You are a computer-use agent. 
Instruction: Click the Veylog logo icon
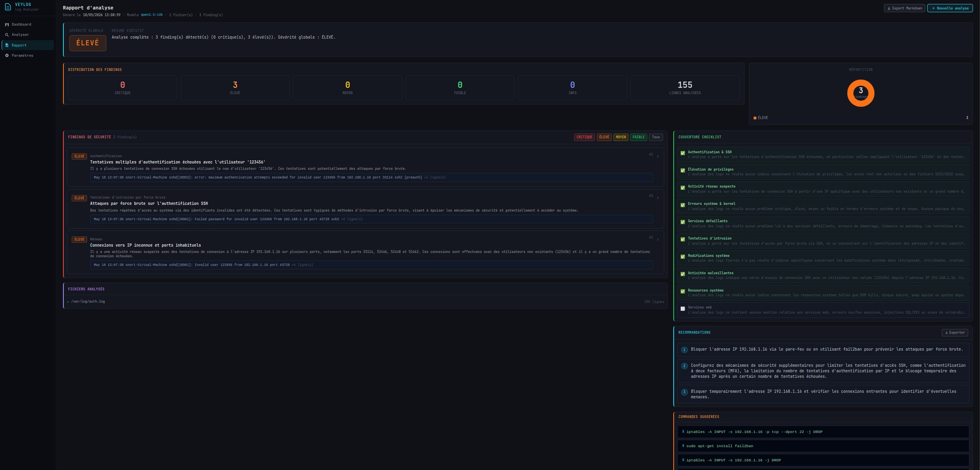pos(7,7)
